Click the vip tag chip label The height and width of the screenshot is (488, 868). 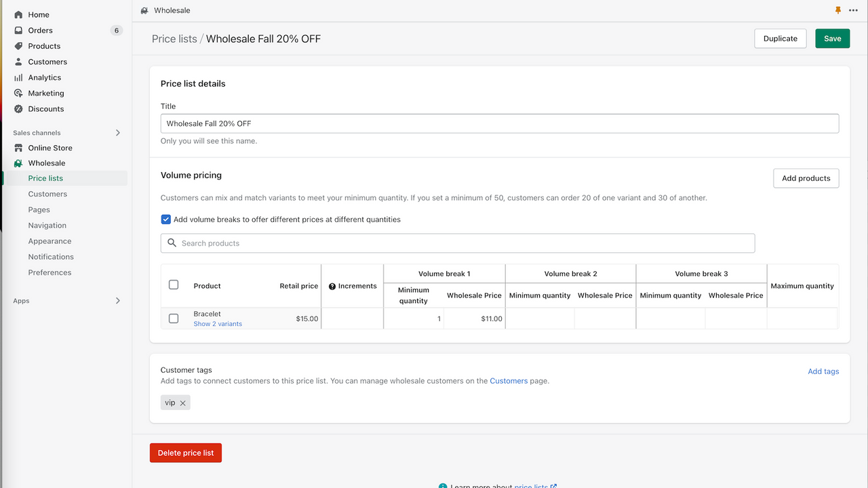[x=170, y=403]
